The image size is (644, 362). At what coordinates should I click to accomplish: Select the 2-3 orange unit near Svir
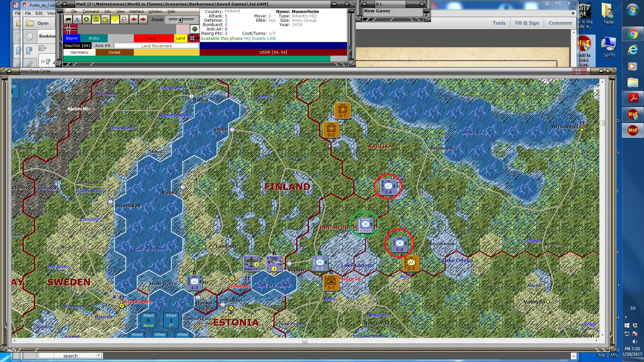point(411,263)
